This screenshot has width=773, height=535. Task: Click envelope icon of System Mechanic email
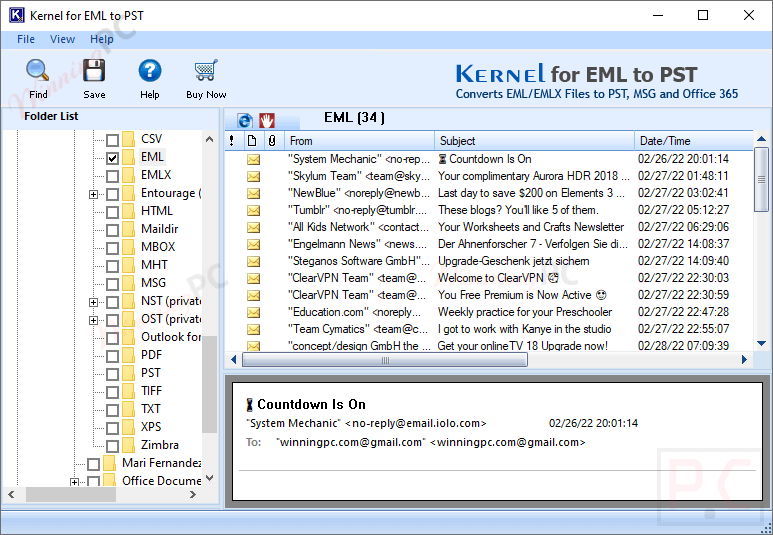(253, 159)
